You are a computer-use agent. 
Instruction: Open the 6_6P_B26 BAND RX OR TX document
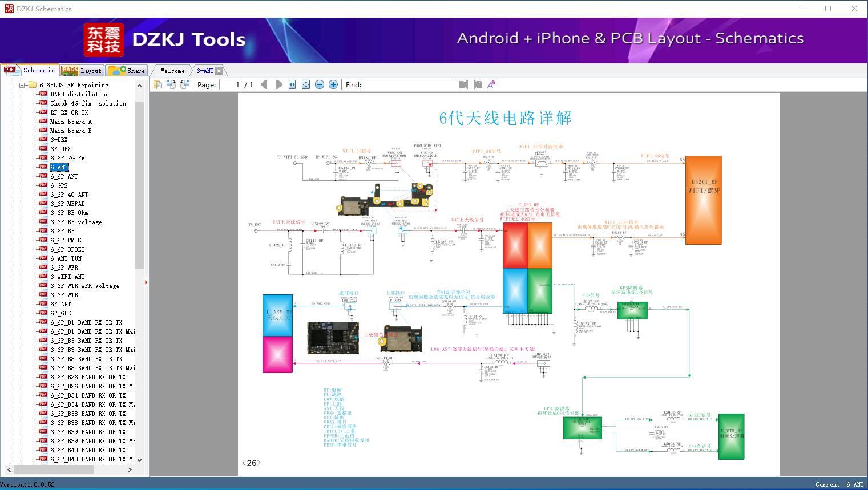[x=88, y=377]
